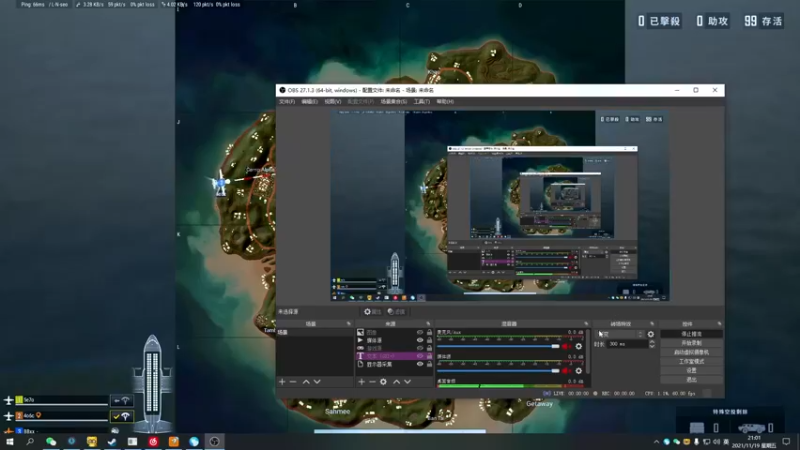Click audio mixer vertical scrollbar
800x450 pixels.
click(588, 352)
